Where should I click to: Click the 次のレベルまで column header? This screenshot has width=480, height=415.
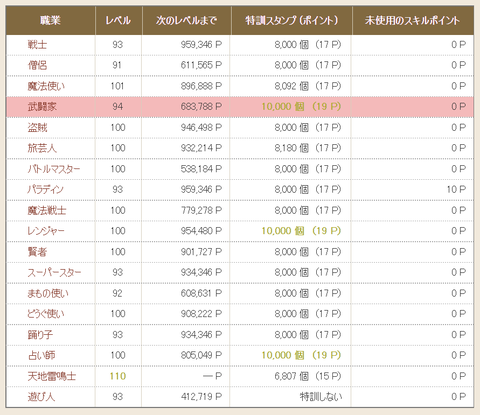coord(186,20)
